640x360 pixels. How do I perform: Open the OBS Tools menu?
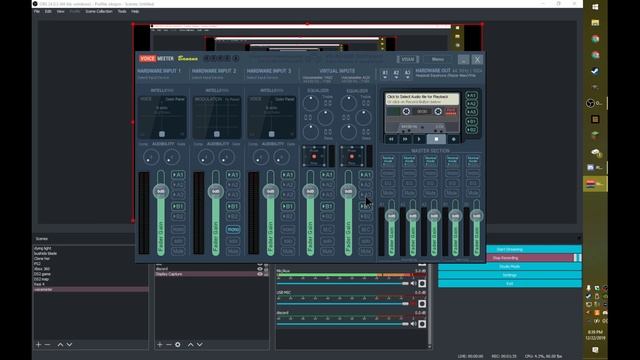coord(122,11)
